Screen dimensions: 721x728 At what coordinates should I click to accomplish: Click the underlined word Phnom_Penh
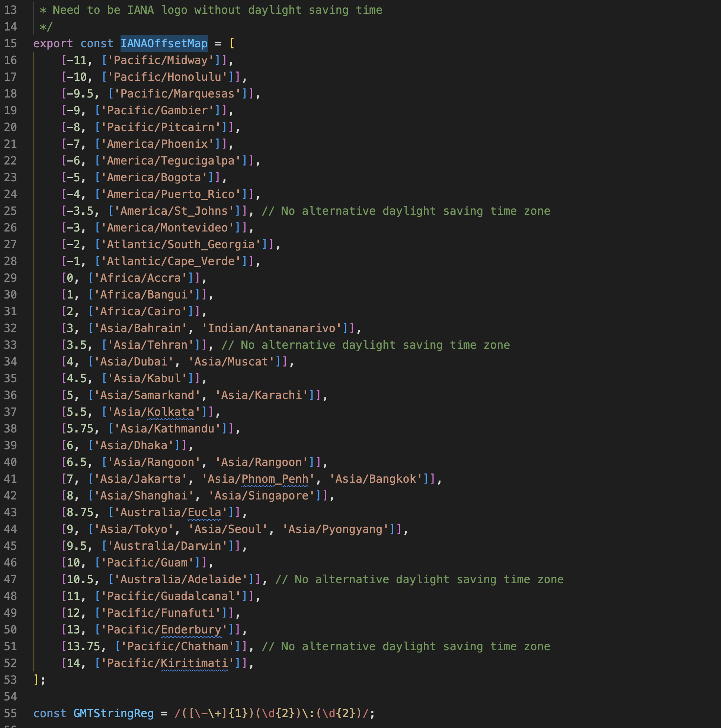pos(275,479)
